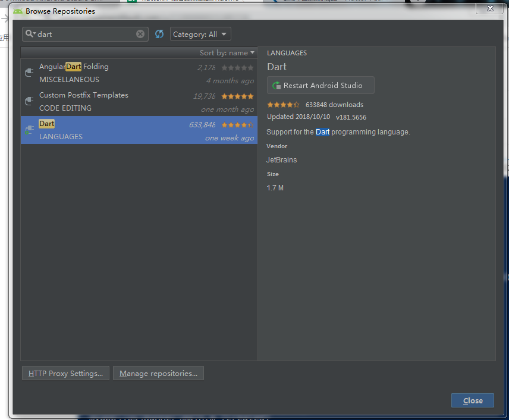Click the rating stars in the Dart details

pos(283,105)
